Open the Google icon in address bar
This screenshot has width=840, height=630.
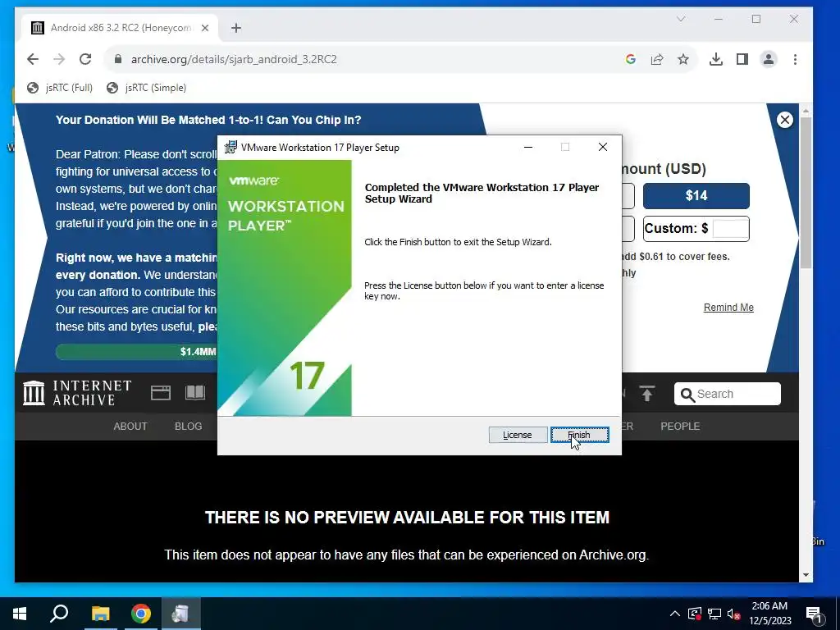631,59
